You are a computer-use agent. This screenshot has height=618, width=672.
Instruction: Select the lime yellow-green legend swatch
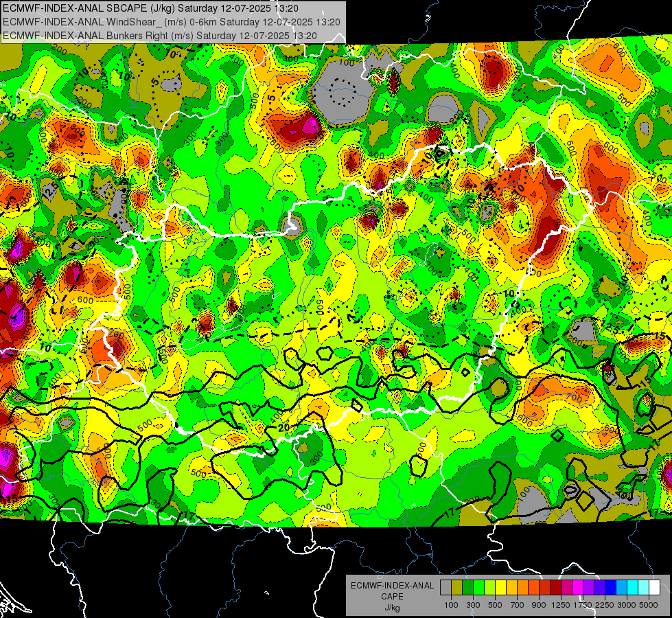pyautogui.click(x=490, y=587)
